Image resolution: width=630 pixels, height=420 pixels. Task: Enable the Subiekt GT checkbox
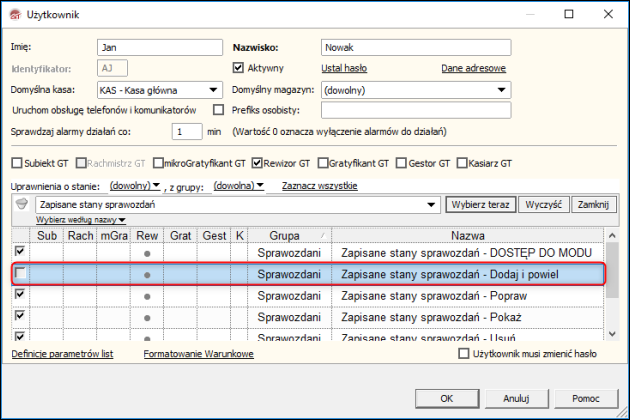[16, 162]
